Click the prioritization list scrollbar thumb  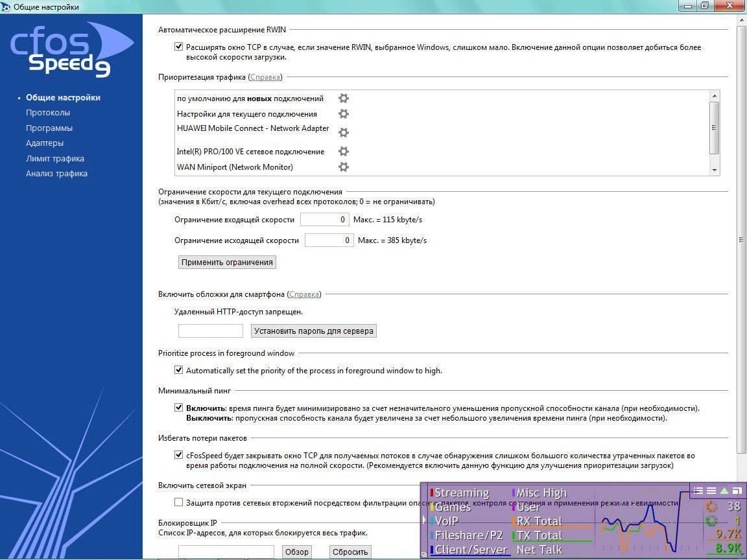pyautogui.click(x=714, y=127)
